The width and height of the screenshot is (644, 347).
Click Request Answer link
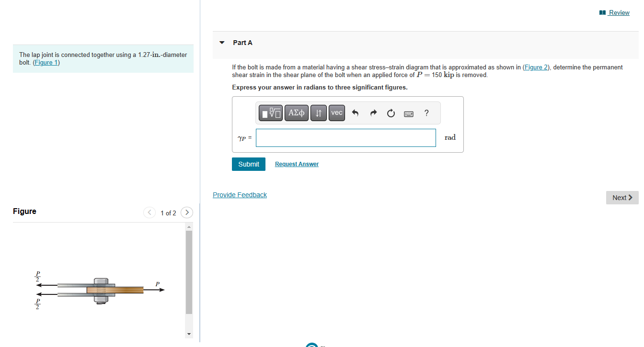pyautogui.click(x=297, y=164)
